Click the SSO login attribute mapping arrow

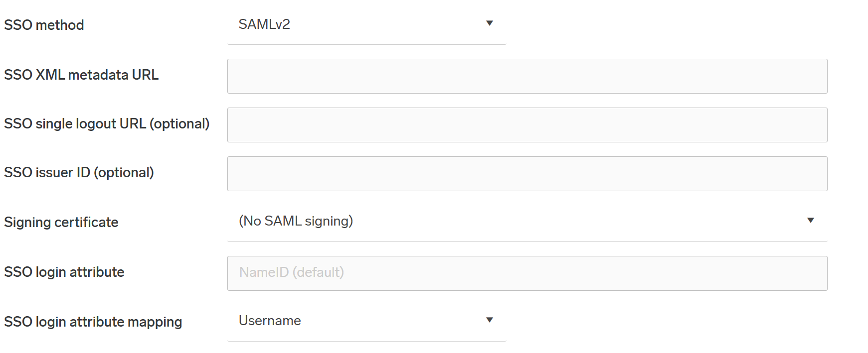pos(489,320)
